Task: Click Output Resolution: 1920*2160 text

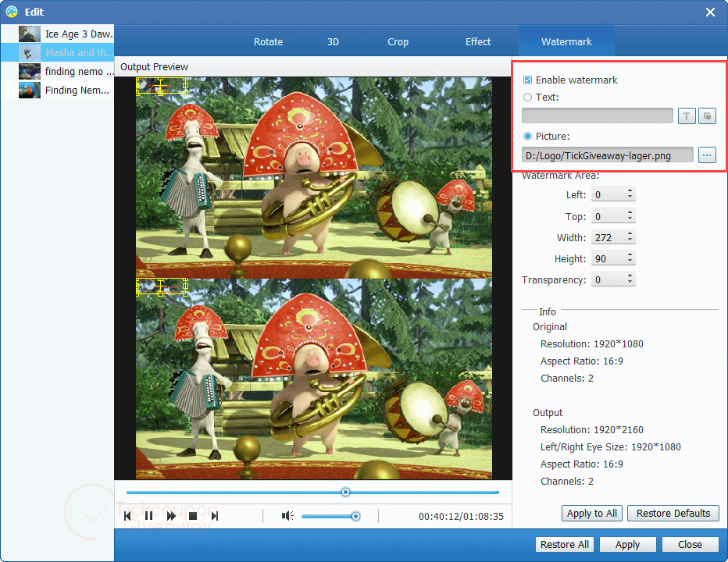Action: point(592,430)
